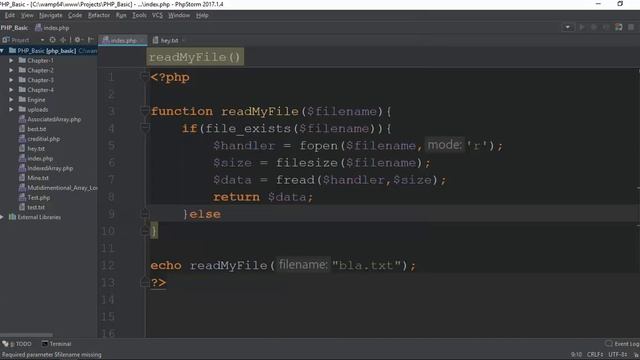Open the Terminal tool window
Viewport: 640px width, 360px height.
click(x=57, y=344)
